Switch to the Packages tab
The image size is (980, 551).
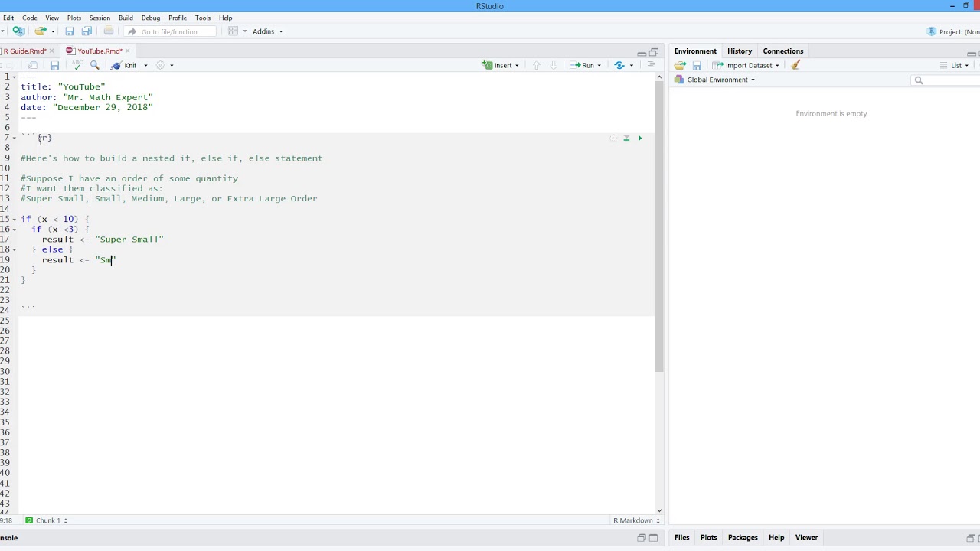point(743,538)
